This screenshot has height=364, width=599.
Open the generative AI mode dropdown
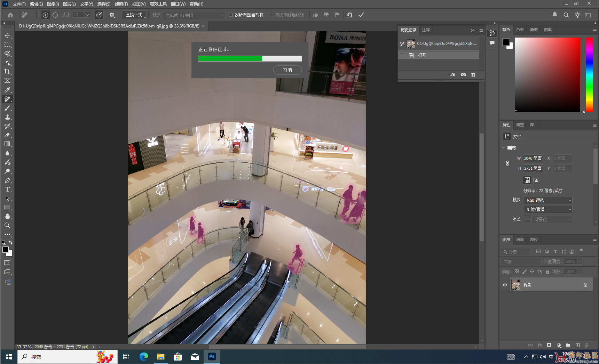(x=194, y=15)
